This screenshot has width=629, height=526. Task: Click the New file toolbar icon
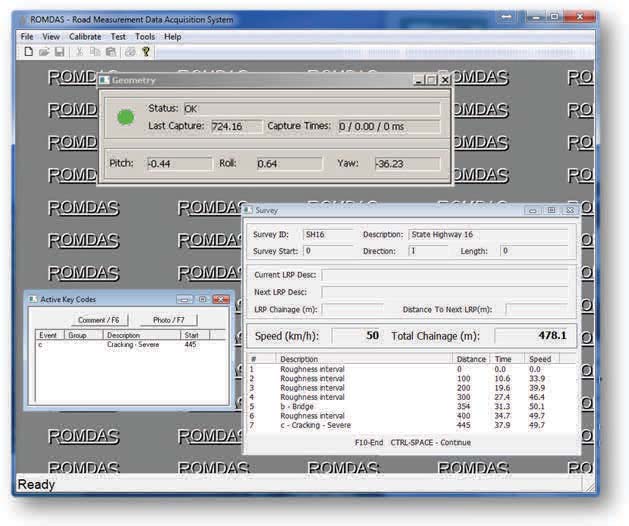click(x=28, y=51)
